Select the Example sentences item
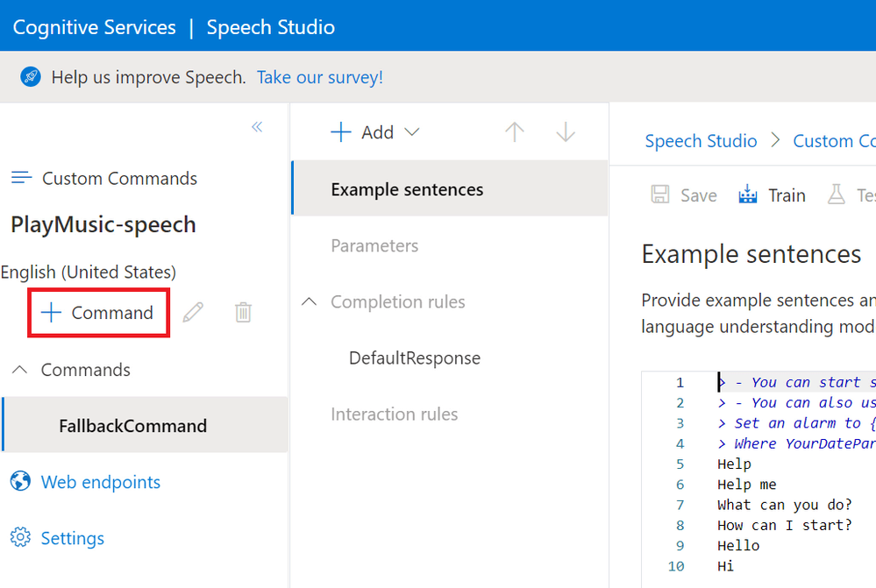This screenshot has width=876, height=588. coord(450,188)
